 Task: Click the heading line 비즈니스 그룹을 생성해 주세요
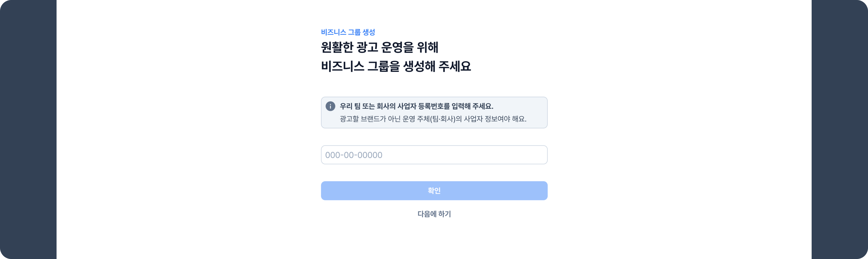click(396, 66)
